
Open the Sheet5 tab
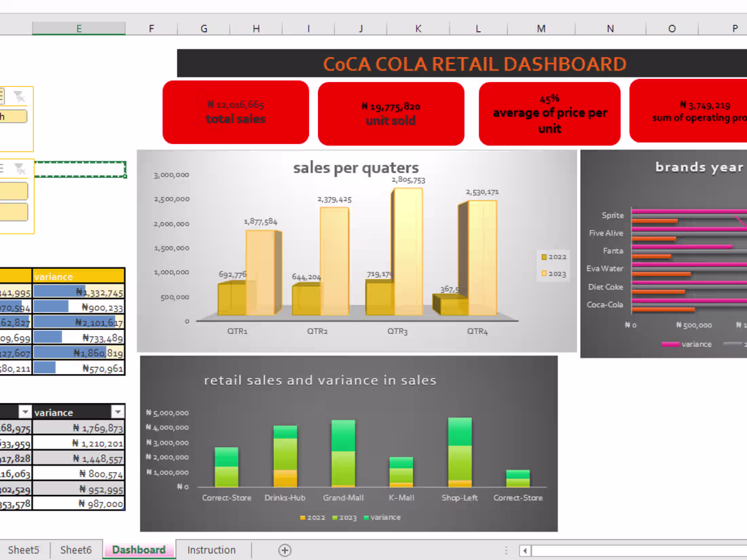coord(24,550)
